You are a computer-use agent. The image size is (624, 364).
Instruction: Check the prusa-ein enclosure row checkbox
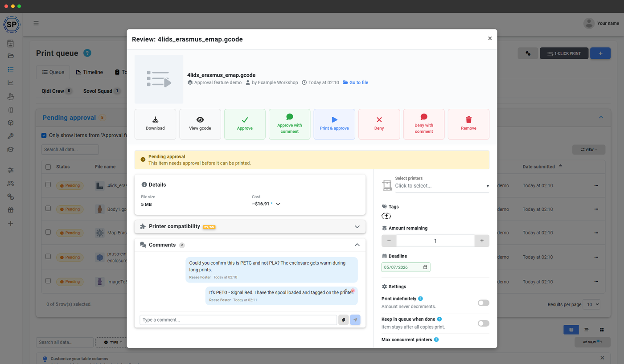point(48,257)
